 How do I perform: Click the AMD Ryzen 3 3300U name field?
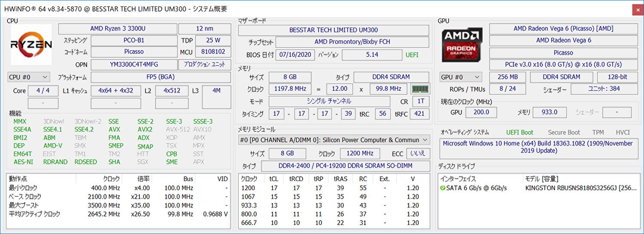[117, 29]
